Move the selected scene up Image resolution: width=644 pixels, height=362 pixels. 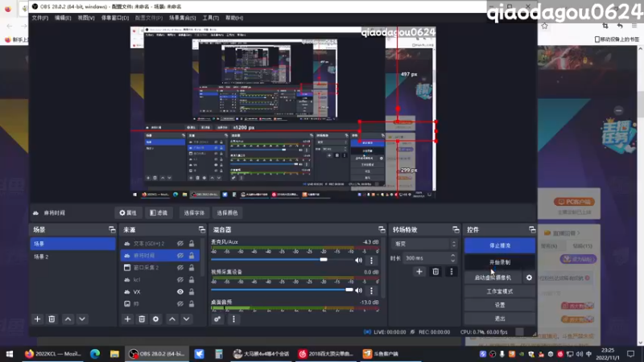(x=68, y=319)
